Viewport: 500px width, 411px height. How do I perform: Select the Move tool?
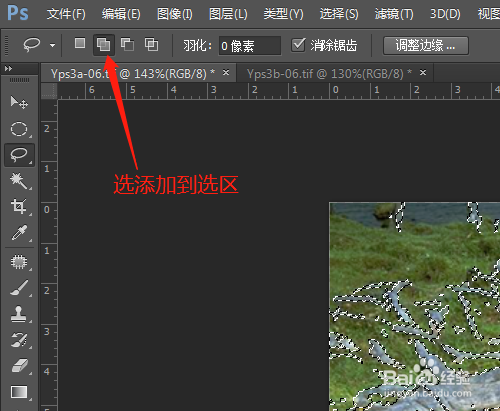point(19,102)
